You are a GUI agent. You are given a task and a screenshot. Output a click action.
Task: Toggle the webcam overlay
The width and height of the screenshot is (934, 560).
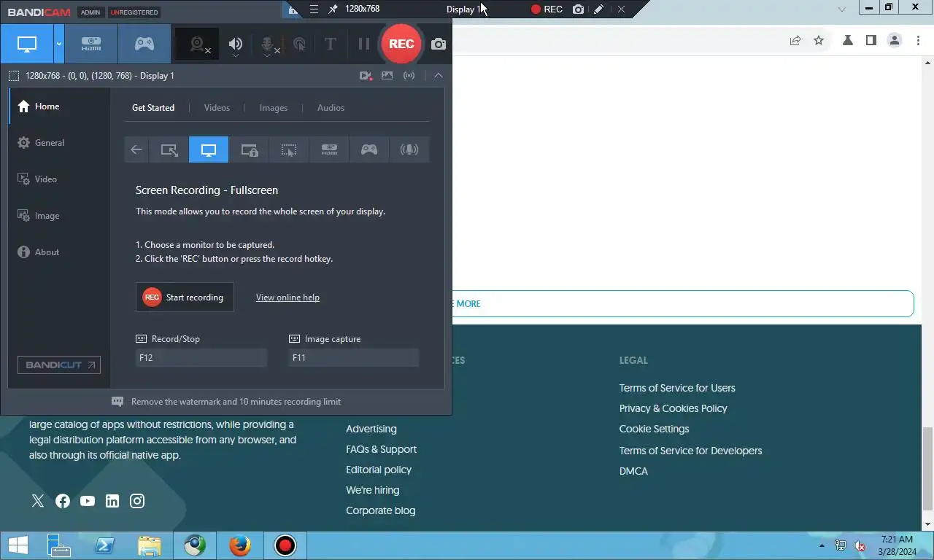click(x=197, y=44)
